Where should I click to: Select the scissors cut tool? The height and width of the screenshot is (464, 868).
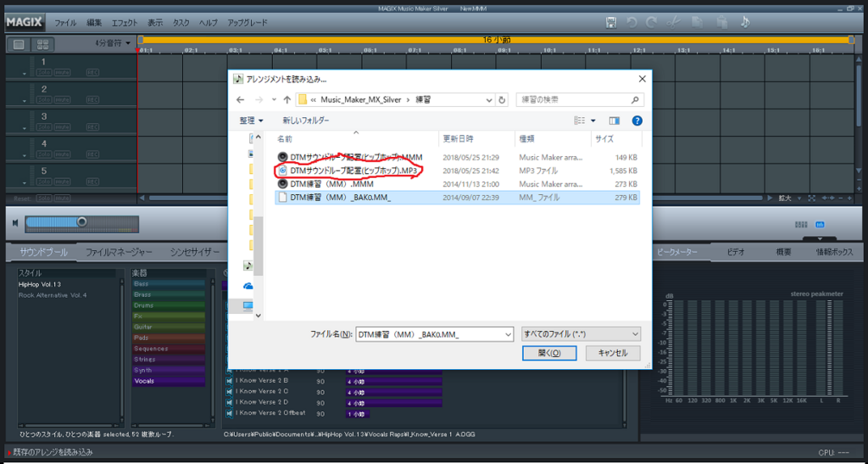click(673, 23)
